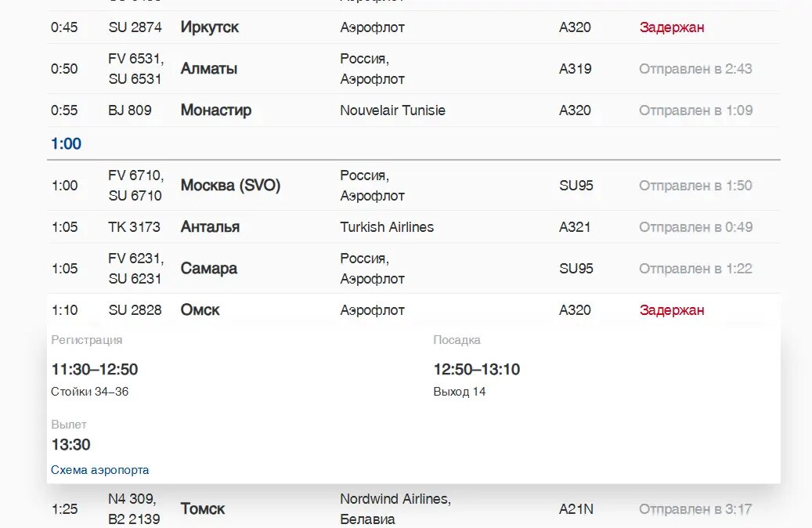Expand the Москва (SVO) flight row

coord(230,186)
